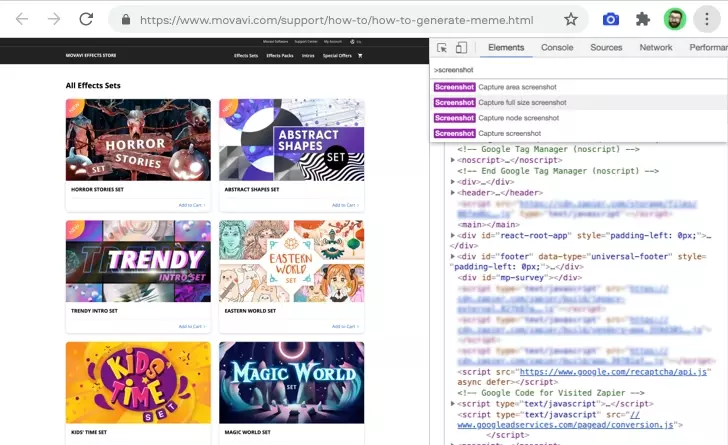Open the Effects Packs nav item
The image size is (728, 445).
(280, 56)
